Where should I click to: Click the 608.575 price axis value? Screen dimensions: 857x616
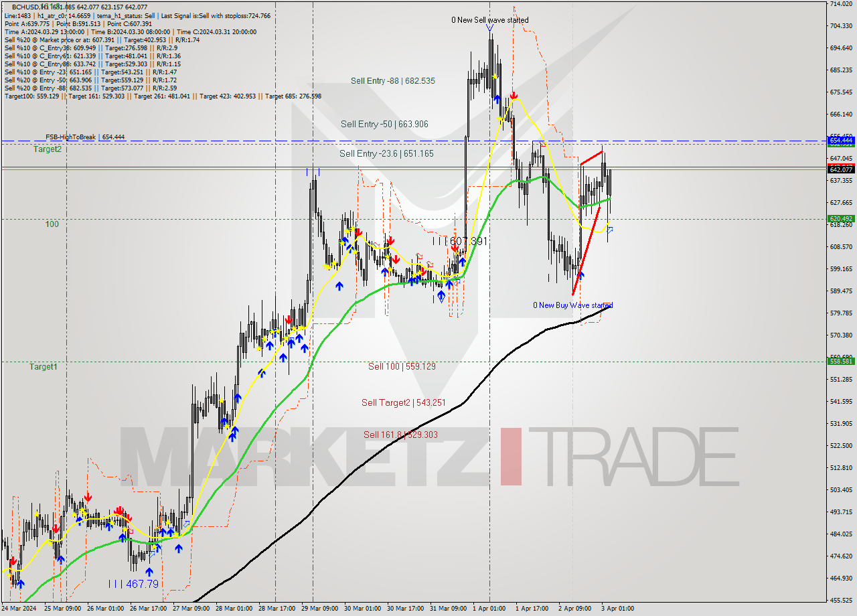pyautogui.click(x=841, y=246)
